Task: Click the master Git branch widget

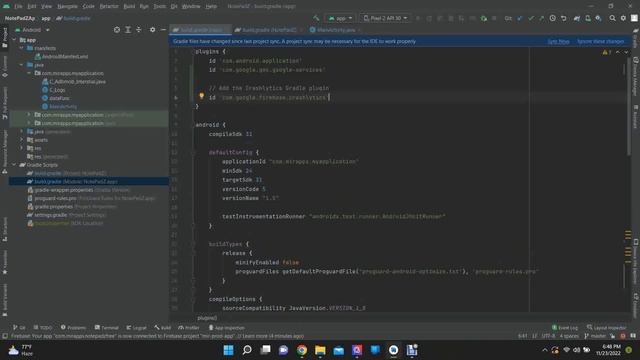Action: point(595,336)
